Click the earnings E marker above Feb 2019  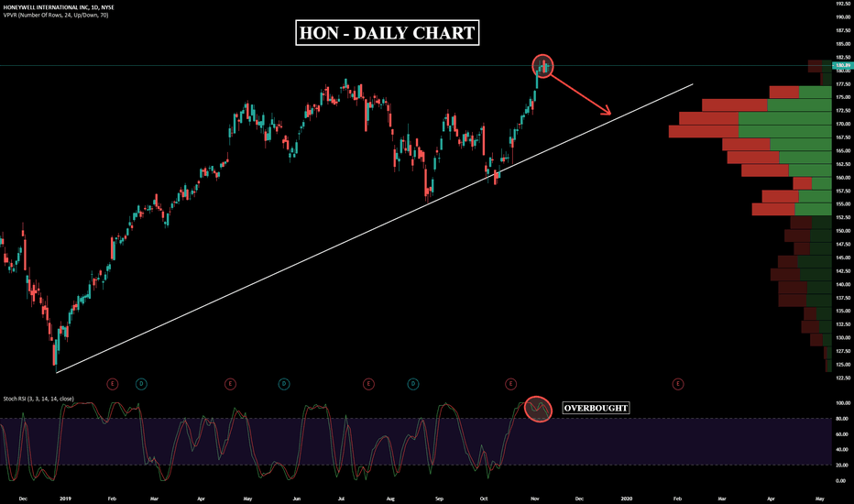(x=112, y=384)
